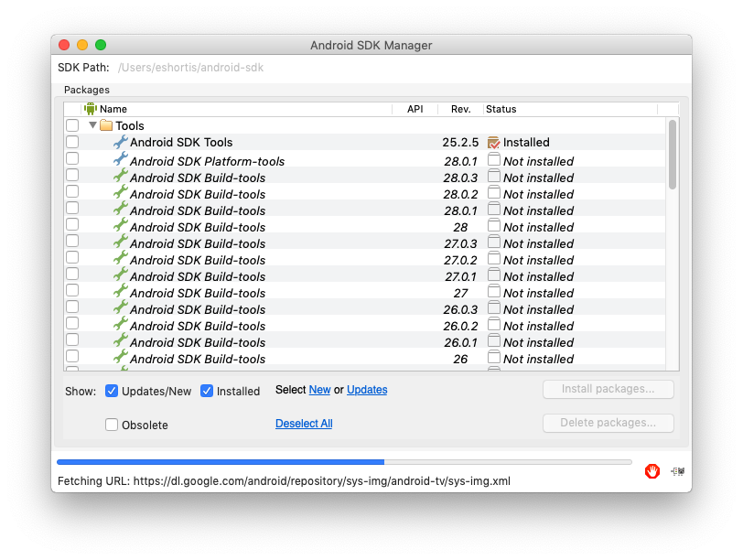Click the Build-tools 28.0.3 wrench icon
Image resolution: width=743 pixels, height=560 pixels.
tap(120, 177)
